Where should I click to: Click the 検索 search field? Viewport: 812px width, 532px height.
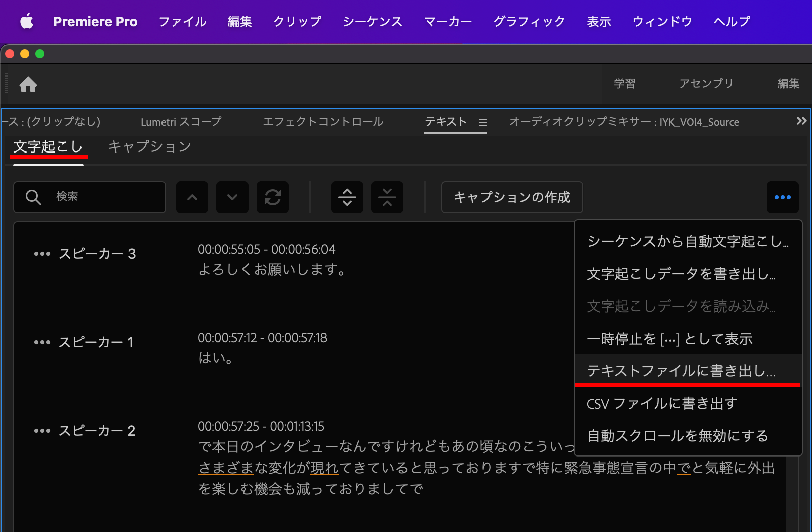click(x=90, y=197)
